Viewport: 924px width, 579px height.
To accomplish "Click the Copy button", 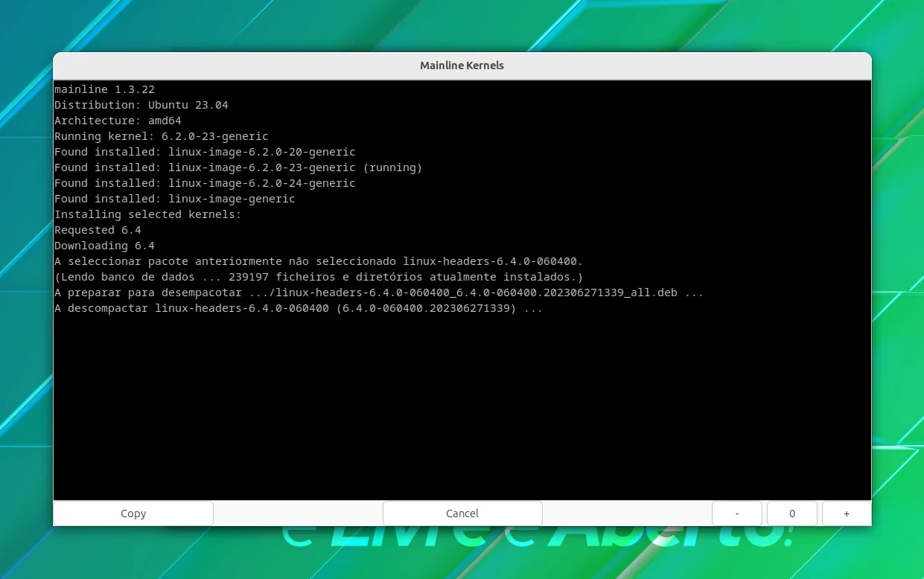I will pos(133,514).
